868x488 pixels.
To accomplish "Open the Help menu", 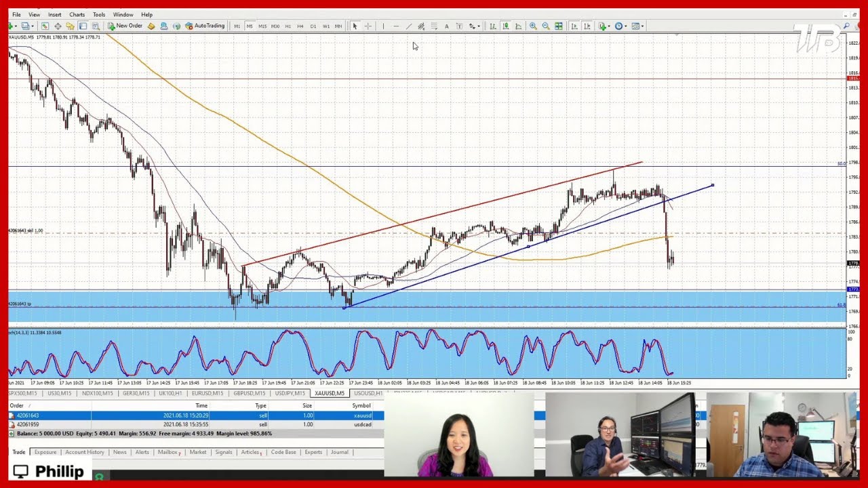I will coord(146,14).
